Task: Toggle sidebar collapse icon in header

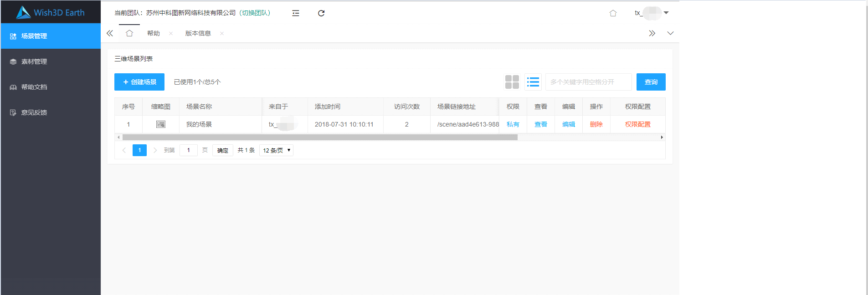Action: (296, 13)
